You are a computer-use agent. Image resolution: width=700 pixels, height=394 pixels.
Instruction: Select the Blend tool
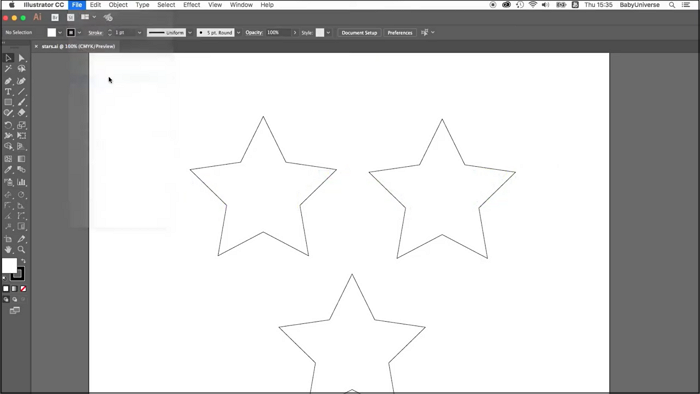click(x=21, y=170)
